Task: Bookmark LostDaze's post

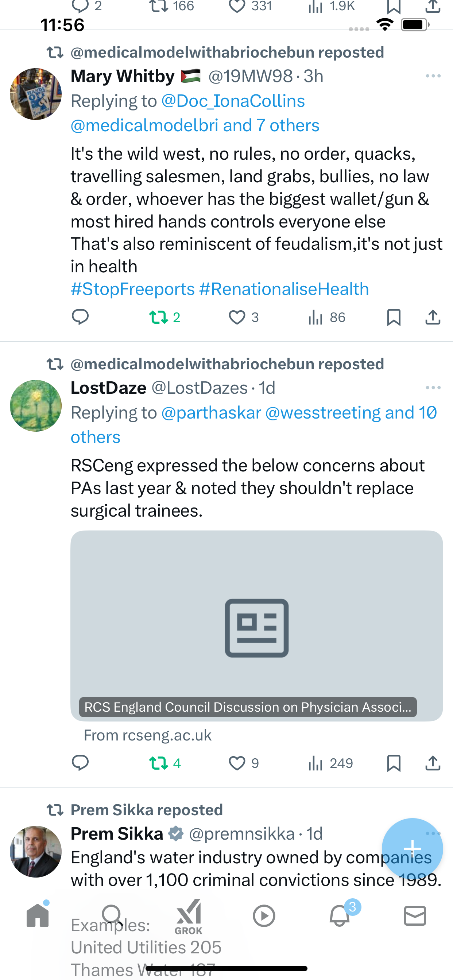Action: coord(394,763)
